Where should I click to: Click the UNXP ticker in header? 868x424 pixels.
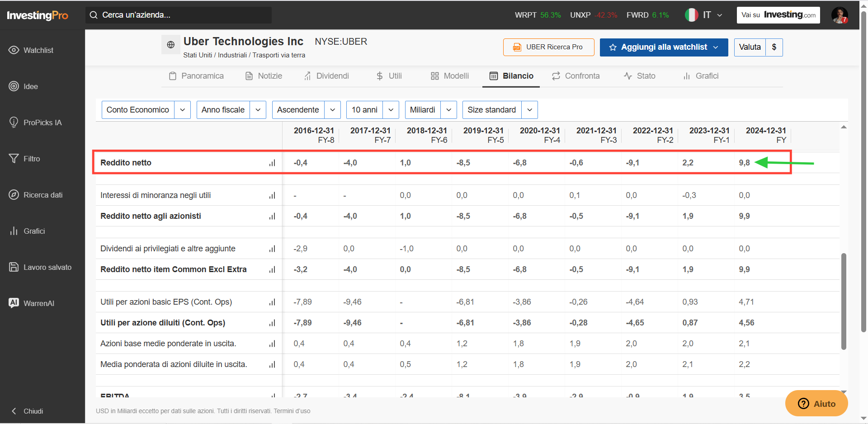tap(594, 15)
